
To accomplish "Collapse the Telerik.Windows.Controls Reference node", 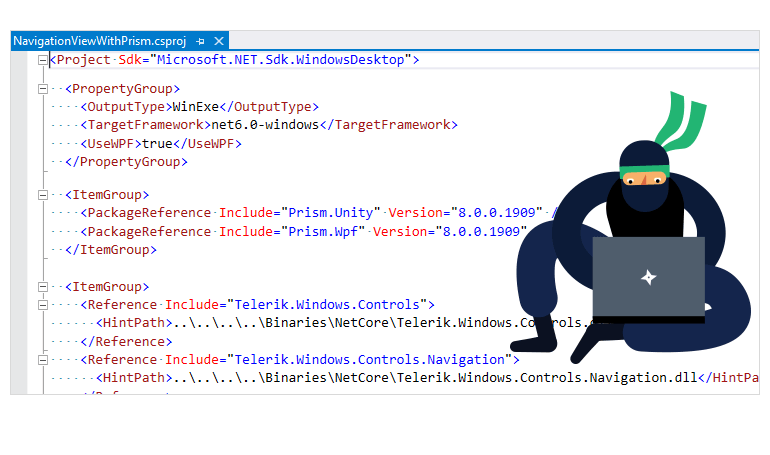I will click(x=43, y=305).
